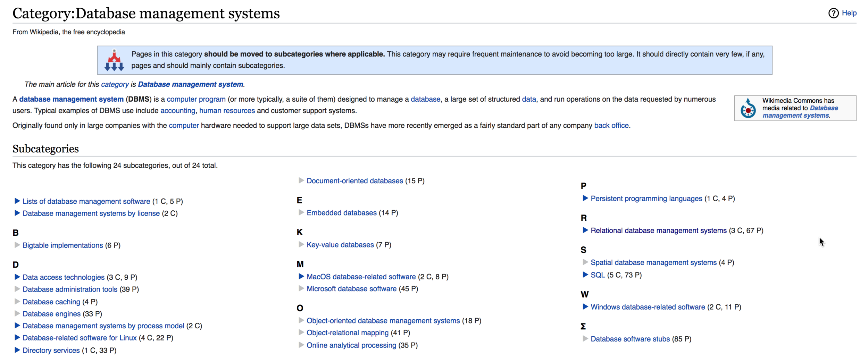Expand Database management systems by license arrow
This screenshot has height=362, width=868.
tap(17, 213)
